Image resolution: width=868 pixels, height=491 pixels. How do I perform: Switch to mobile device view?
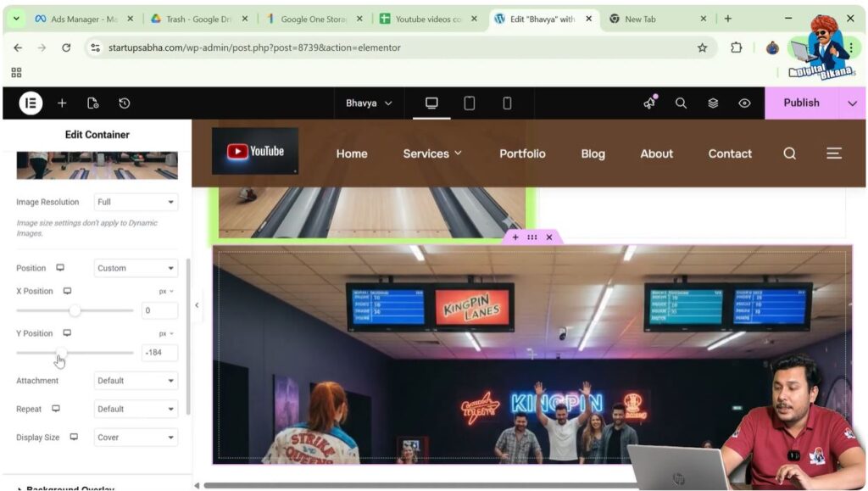click(507, 103)
